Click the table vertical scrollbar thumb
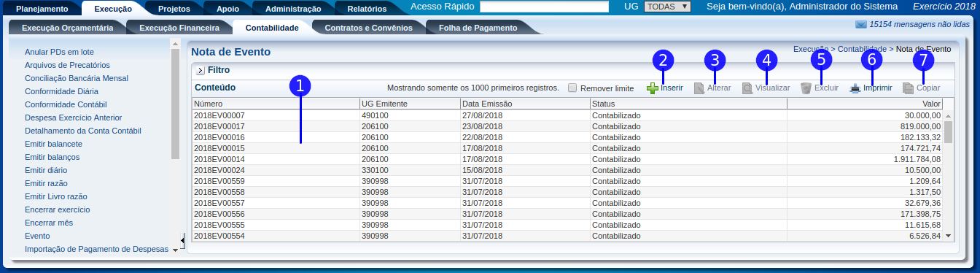The height and width of the screenshot is (273, 980). pyautogui.click(x=949, y=131)
